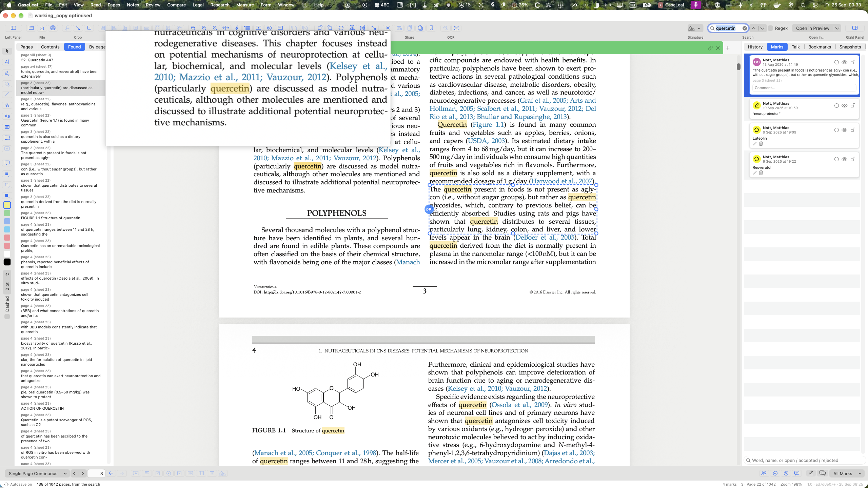The width and height of the screenshot is (868, 488).
Task: Click the lightning bolt toolbar icon
Action: coord(237,28)
